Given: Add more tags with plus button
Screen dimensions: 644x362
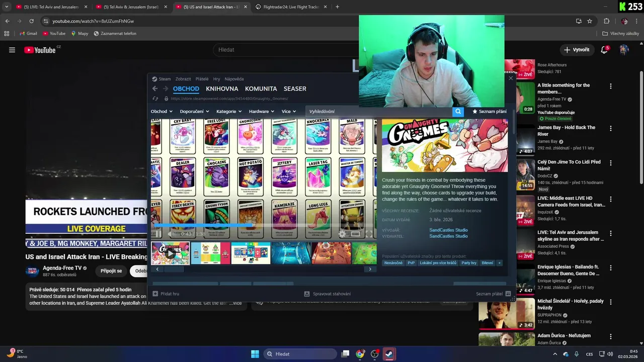Looking at the screenshot, I should coord(500,263).
